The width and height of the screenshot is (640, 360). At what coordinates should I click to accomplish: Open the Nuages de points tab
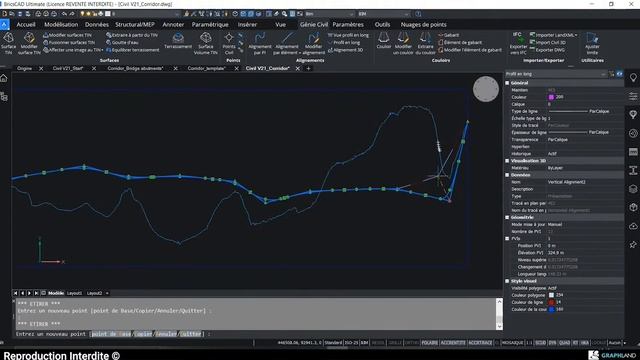(423, 24)
